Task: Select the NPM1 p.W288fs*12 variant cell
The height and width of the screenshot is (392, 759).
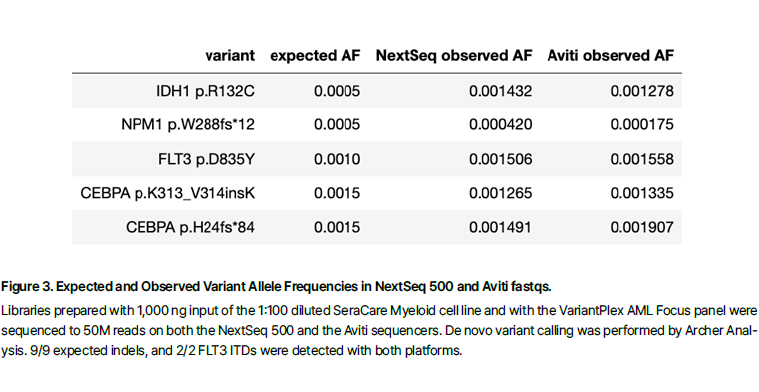Action: pyautogui.click(x=188, y=125)
